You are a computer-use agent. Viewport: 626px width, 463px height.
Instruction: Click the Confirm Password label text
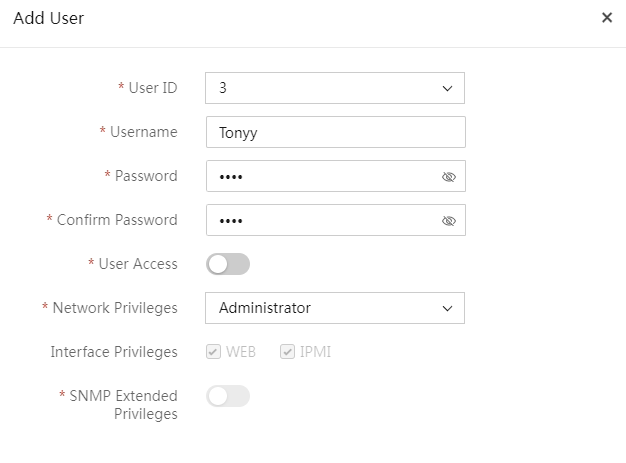(117, 220)
